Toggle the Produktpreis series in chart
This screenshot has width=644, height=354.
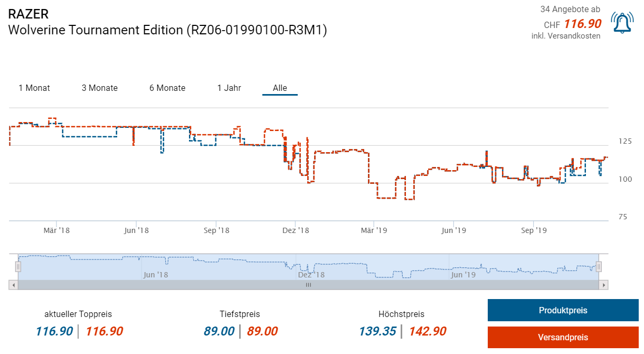[x=563, y=310]
